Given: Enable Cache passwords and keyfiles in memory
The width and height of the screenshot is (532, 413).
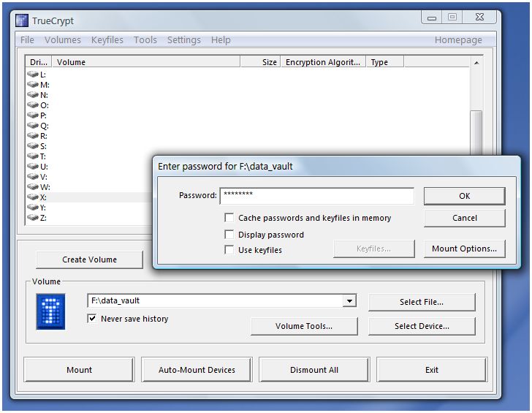Looking at the screenshot, I should pos(230,218).
